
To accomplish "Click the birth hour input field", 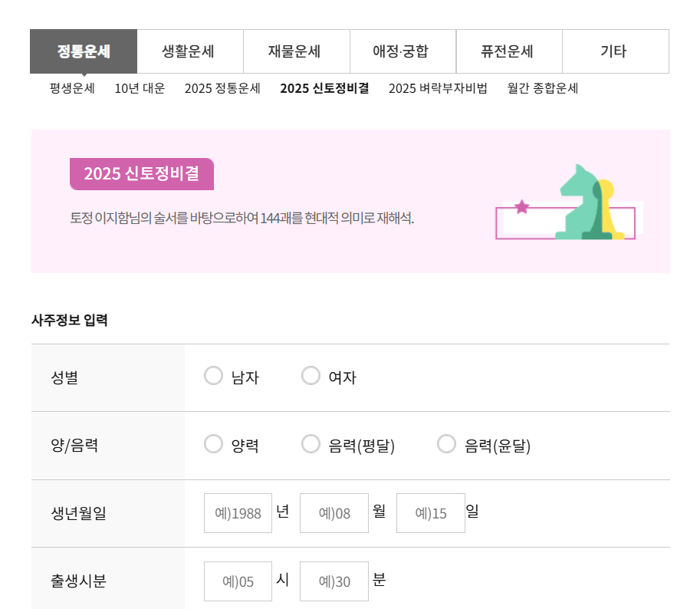I will tap(238, 581).
